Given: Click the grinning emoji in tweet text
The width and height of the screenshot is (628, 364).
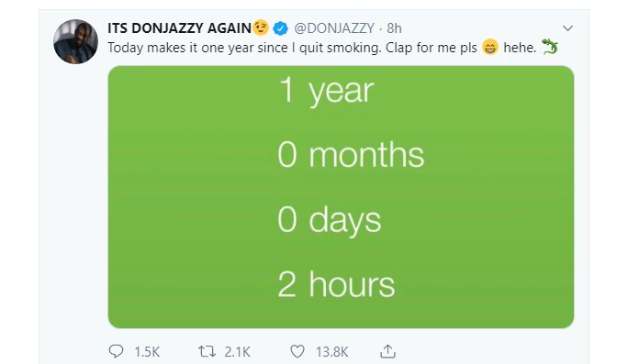Looking at the screenshot, I should click(490, 48).
